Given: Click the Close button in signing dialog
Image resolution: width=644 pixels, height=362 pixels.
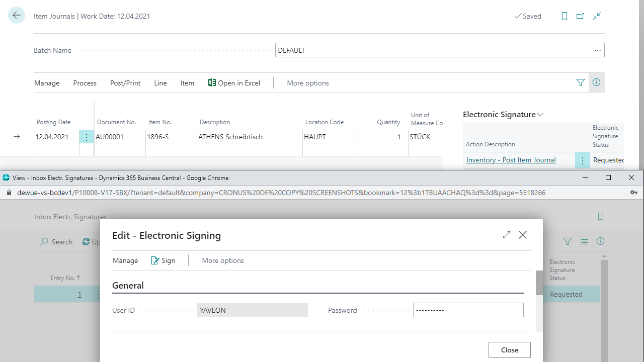Looking at the screenshot, I should pyautogui.click(x=510, y=350).
